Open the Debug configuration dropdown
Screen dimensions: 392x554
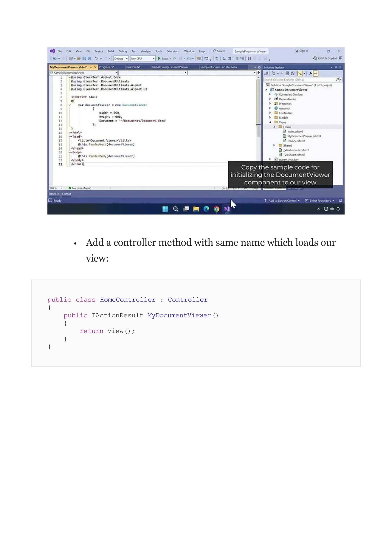pos(121,58)
